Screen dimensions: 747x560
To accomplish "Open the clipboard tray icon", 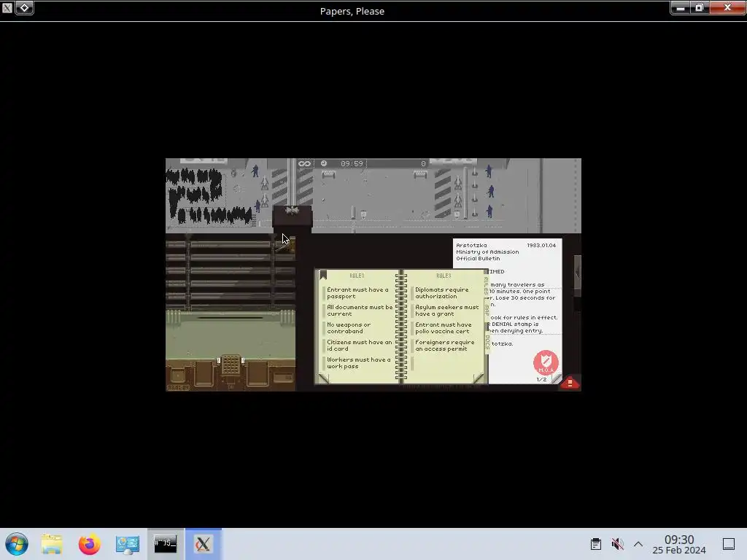I will click(595, 544).
